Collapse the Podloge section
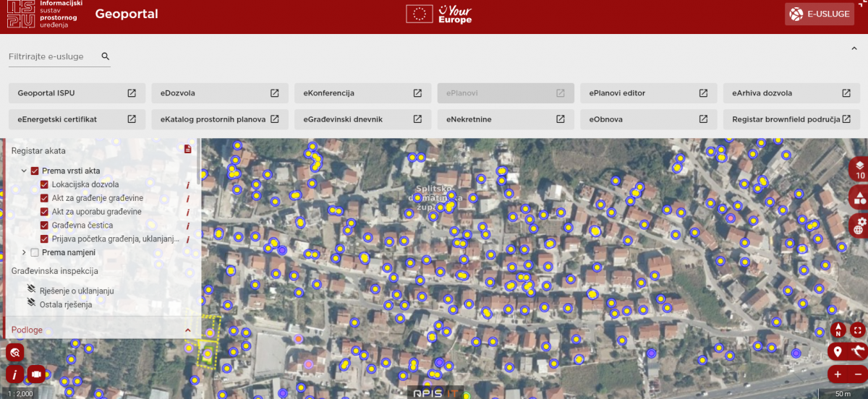868x399 pixels. point(188,330)
